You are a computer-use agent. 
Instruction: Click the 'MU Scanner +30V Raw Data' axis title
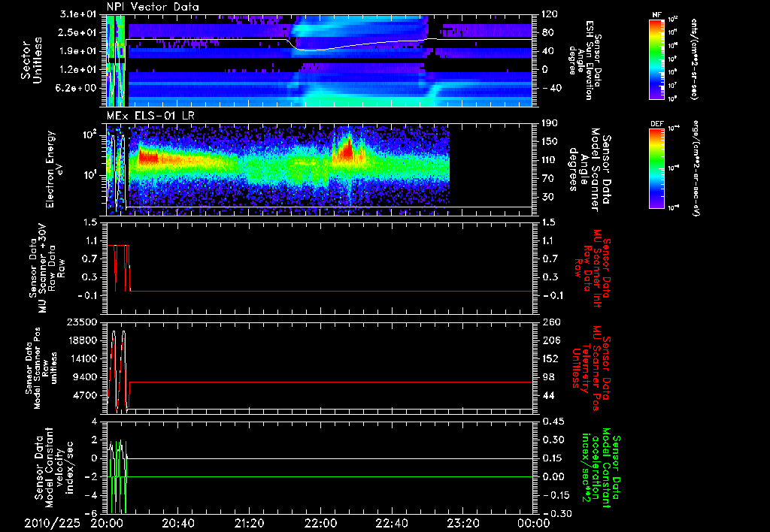[47, 268]
